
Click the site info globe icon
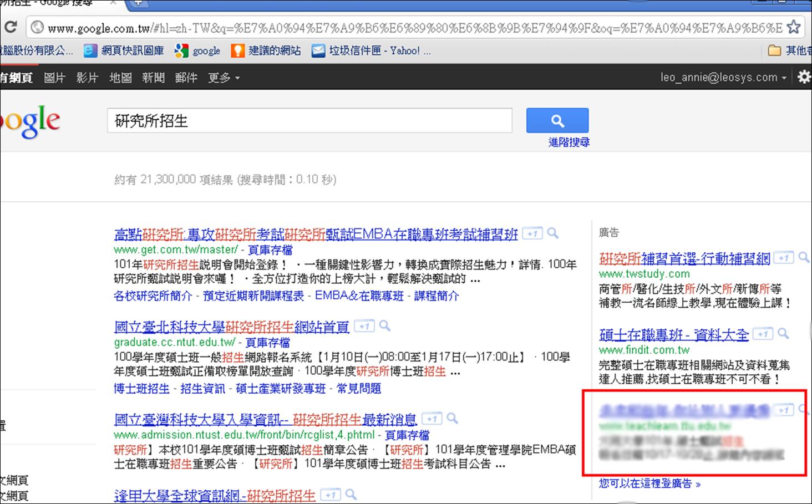[37, 27]
